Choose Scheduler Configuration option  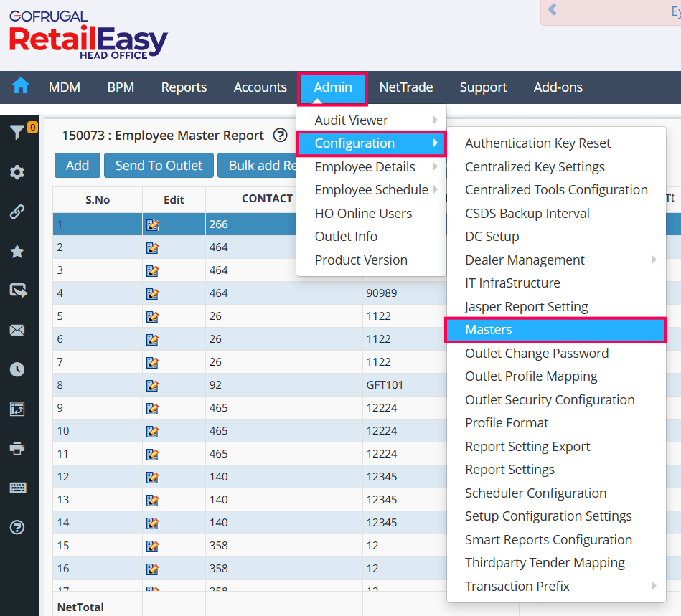click(x=556, y=493)
